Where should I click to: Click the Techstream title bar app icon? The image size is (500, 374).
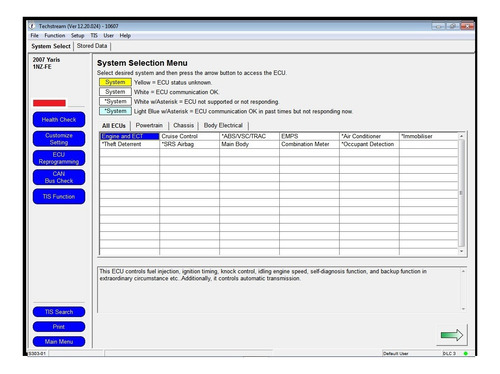(x=32, y=26)
